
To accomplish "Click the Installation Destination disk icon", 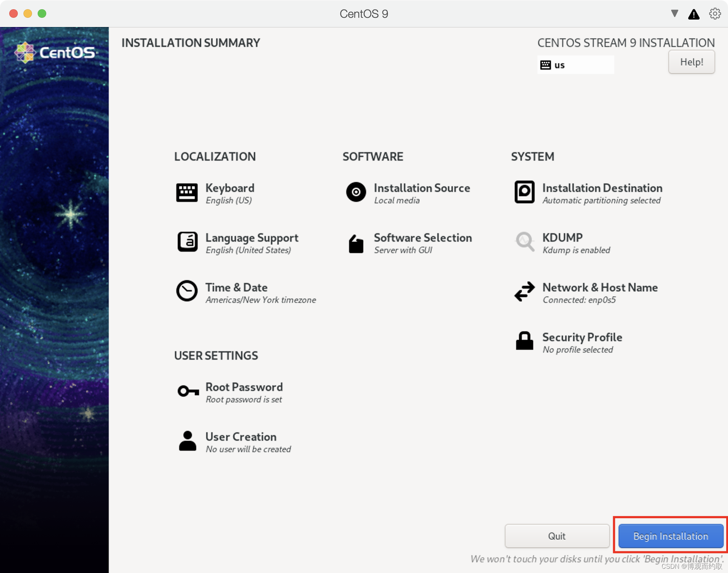I will pos(524,192).
